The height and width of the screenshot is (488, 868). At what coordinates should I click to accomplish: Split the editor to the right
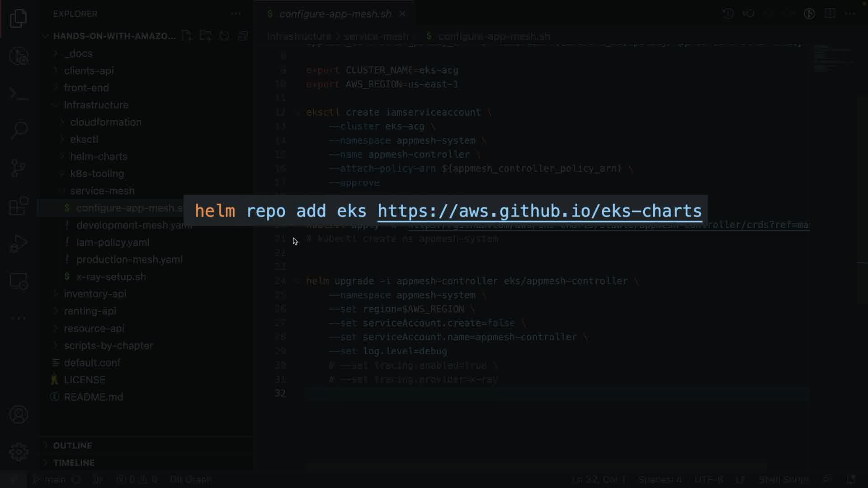[830, 14]
